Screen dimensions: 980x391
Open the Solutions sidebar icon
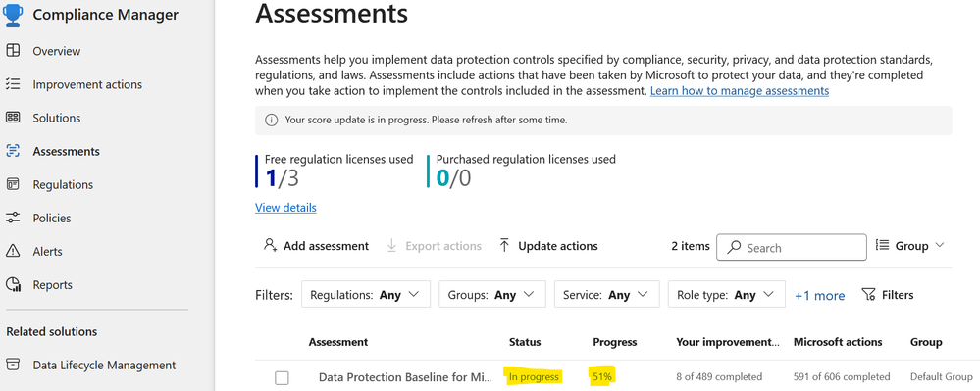pos(13,118)
